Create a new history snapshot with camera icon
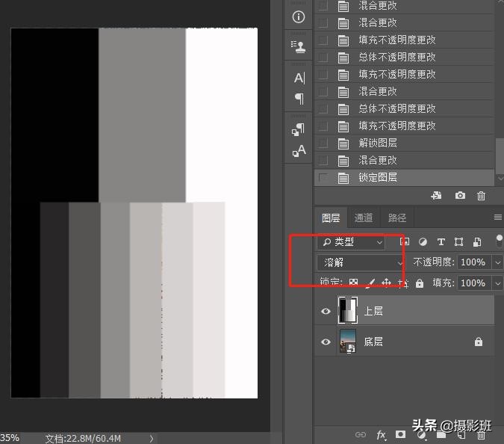 tap(460, 195)
